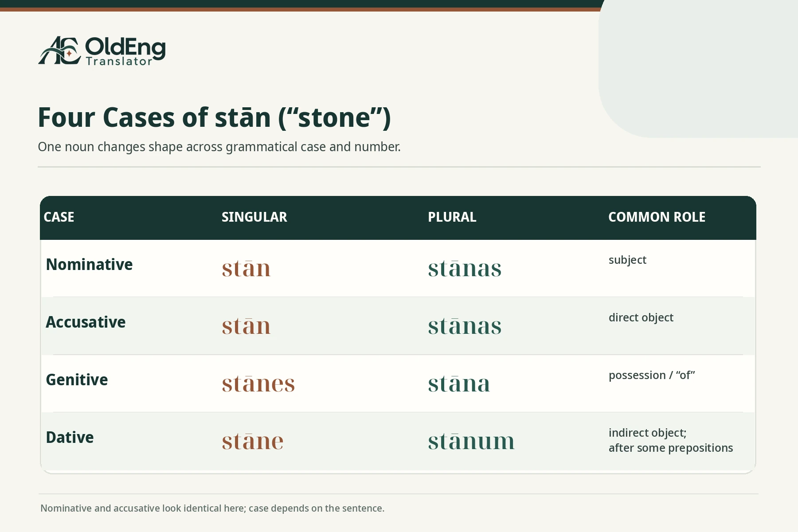798x532 pixels.
Task: Select the Nominative row label
Action: click(x=89, y=265)
